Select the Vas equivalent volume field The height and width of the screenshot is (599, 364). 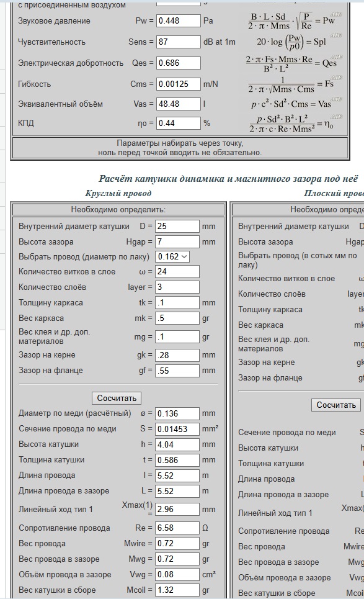coord(178,104)
